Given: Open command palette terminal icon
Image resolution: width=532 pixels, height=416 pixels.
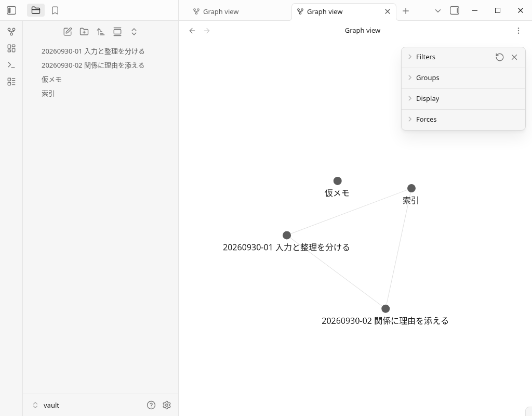Looking at the screenshot, I should 11,65.
